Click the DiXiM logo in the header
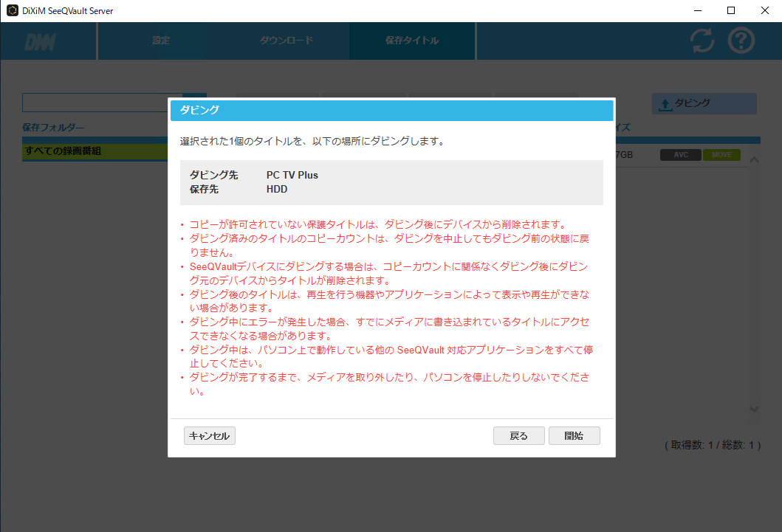782x532 pixels. (x=39, y=42)
